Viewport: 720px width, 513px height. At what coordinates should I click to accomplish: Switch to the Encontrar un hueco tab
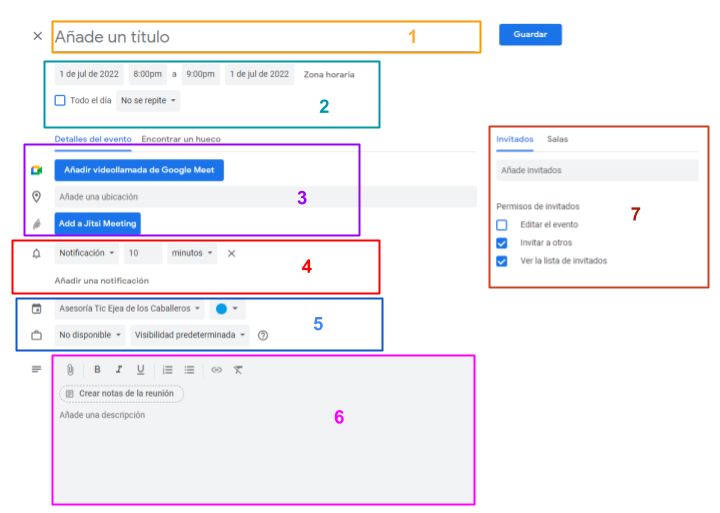(181, 139)
